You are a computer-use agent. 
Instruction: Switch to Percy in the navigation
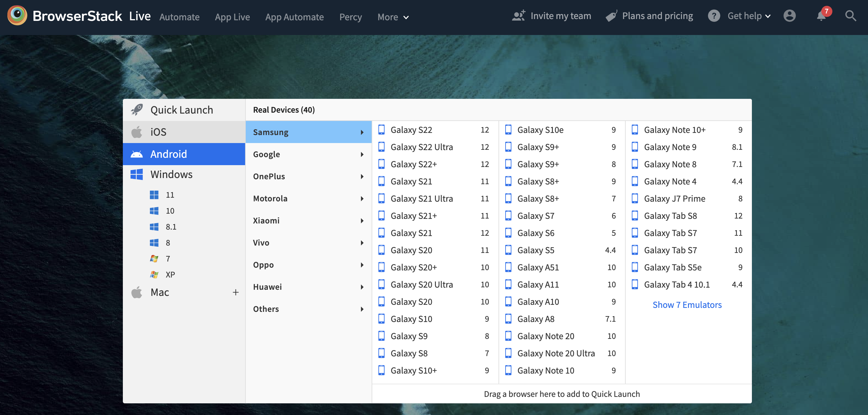[x=350, y=17]
